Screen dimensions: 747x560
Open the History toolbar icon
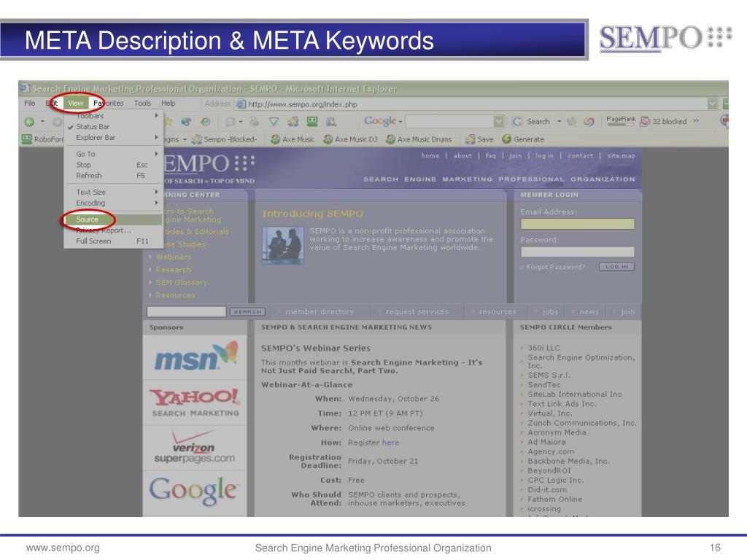[x=205, y=122]
